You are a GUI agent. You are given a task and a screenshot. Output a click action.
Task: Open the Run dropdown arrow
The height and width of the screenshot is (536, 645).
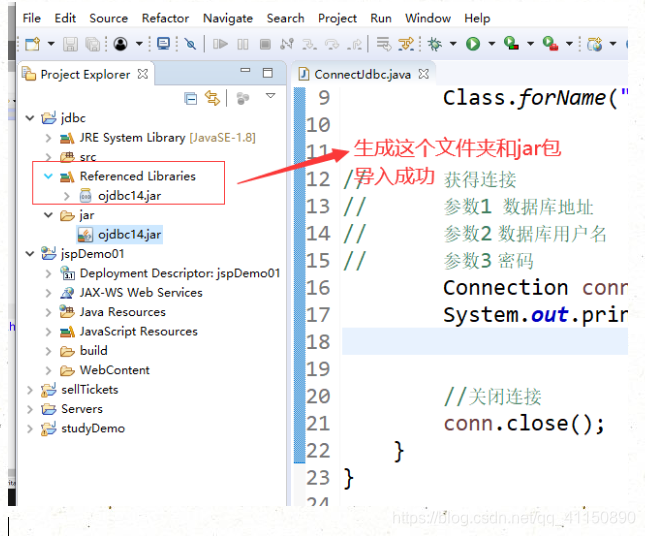[492, 44]
